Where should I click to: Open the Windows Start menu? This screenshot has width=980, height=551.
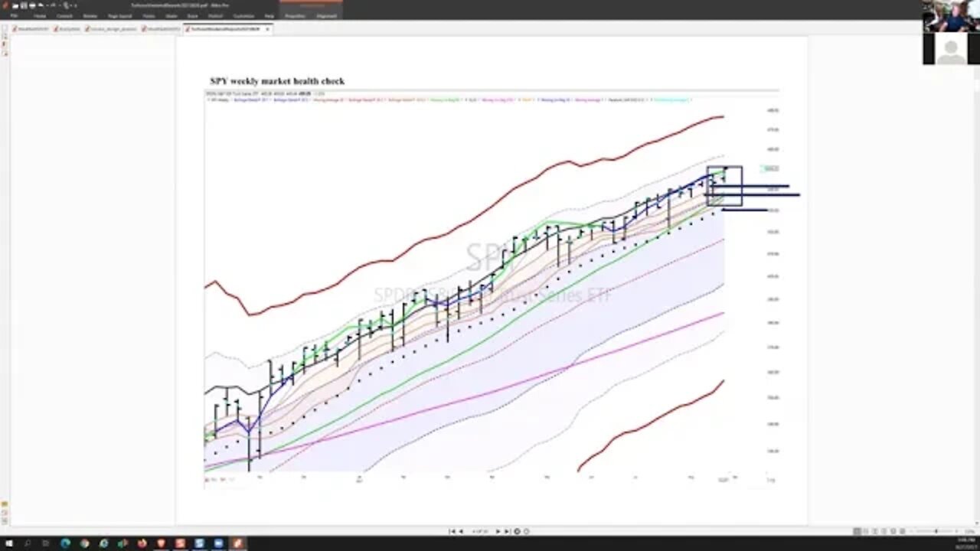tap(8, 543)
